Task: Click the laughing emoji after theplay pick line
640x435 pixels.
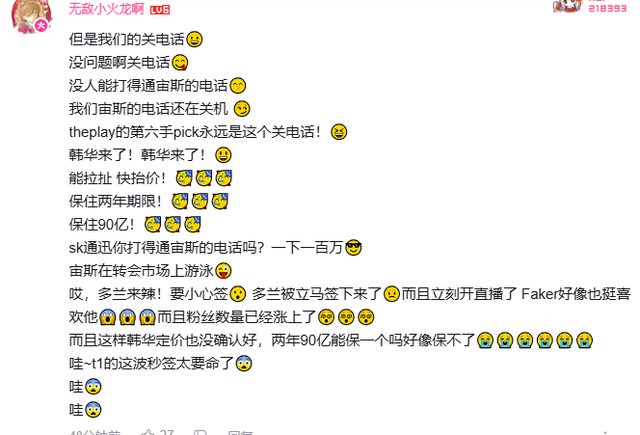Action: (x=339, y=132)
